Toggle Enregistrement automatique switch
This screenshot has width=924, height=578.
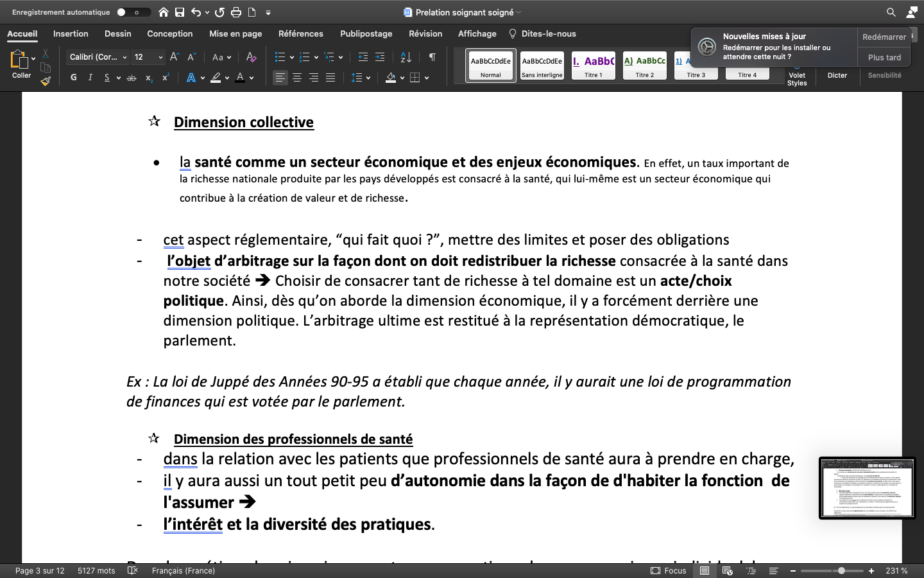pyautogui.click(x=133, y=12)
